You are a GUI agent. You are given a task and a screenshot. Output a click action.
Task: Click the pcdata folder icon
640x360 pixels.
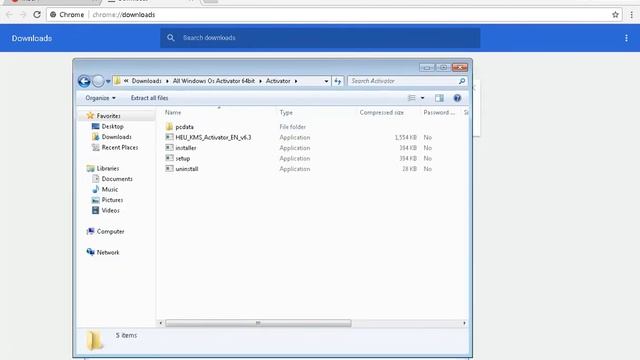click(x=169, y=127)
